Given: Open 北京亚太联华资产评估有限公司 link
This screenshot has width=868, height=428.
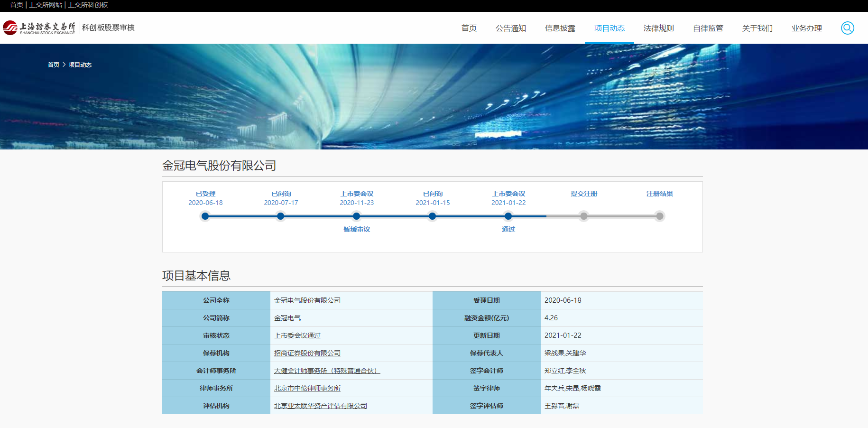Looking at the screenshot, I should tap(320, 406).
